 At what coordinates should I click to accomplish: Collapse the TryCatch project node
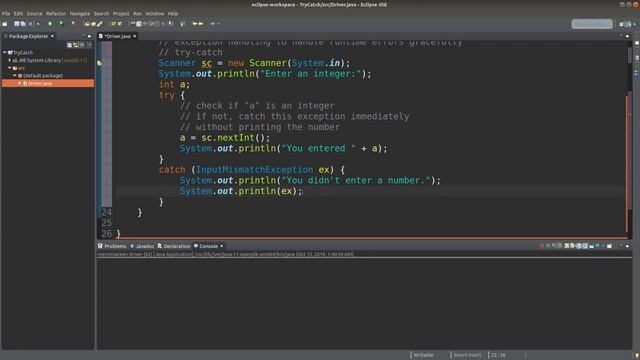point(4,53)
